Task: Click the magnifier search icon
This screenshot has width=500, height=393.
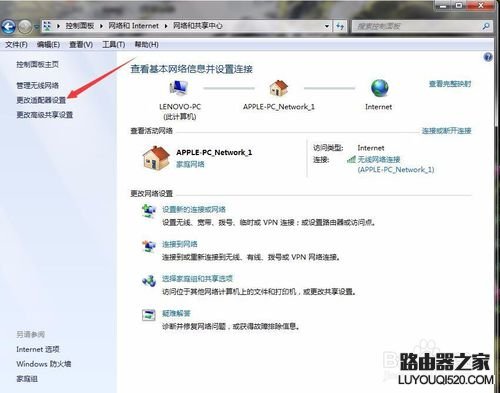Action: coord(486,26)
